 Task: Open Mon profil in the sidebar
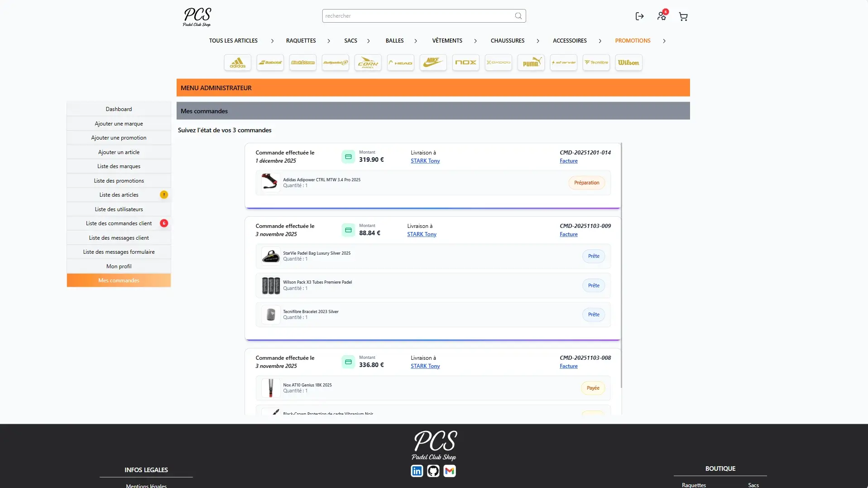click(119, 266)
